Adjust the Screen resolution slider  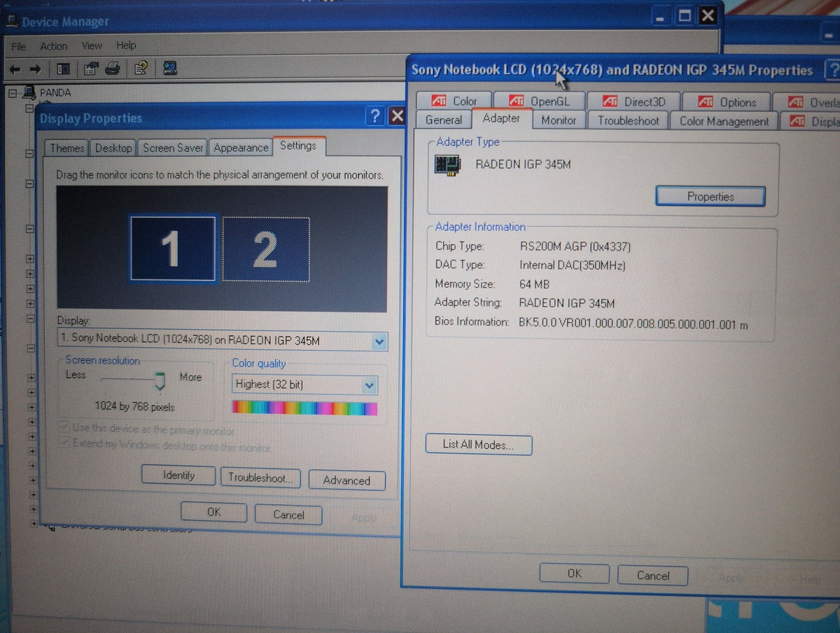coord(160,381)
